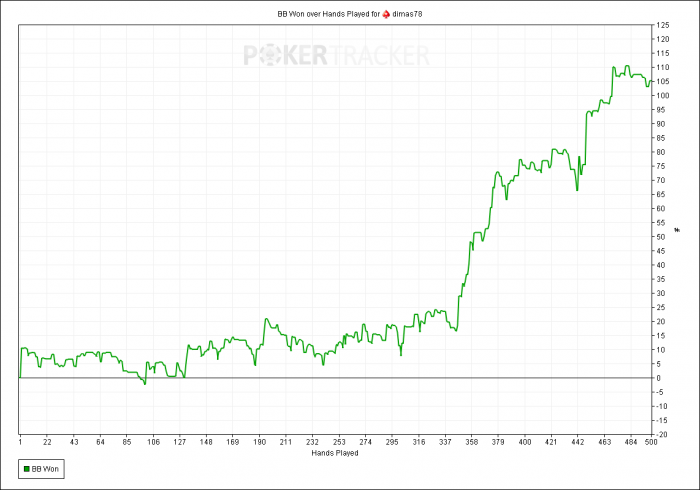Click the x-axis tick label 500
Image resolution: width=700 pixels, height=490 pixels.
tap(651, 442)
